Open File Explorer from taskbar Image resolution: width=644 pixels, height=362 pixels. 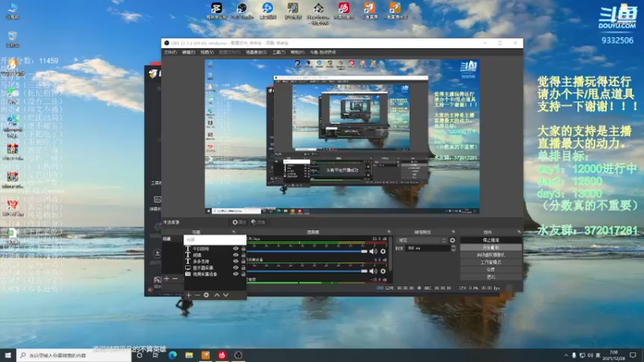point(189,355)
